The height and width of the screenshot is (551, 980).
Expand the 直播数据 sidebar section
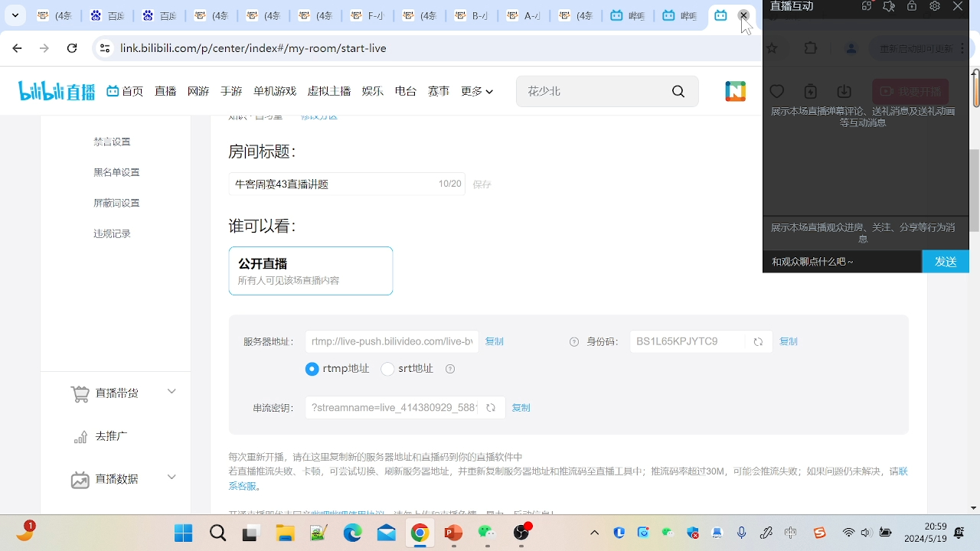click(x=171, y=478)
